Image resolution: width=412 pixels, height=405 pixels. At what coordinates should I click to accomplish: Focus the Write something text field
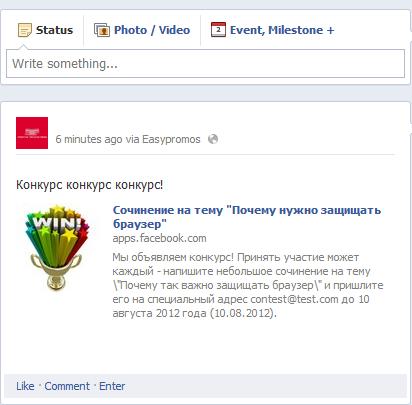(x=205, y=64)
